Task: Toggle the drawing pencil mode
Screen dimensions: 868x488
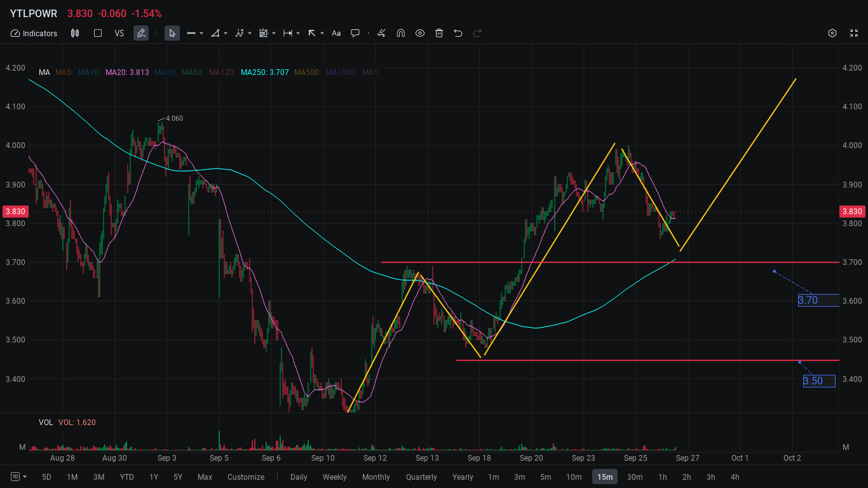Action: coord(141,33)
